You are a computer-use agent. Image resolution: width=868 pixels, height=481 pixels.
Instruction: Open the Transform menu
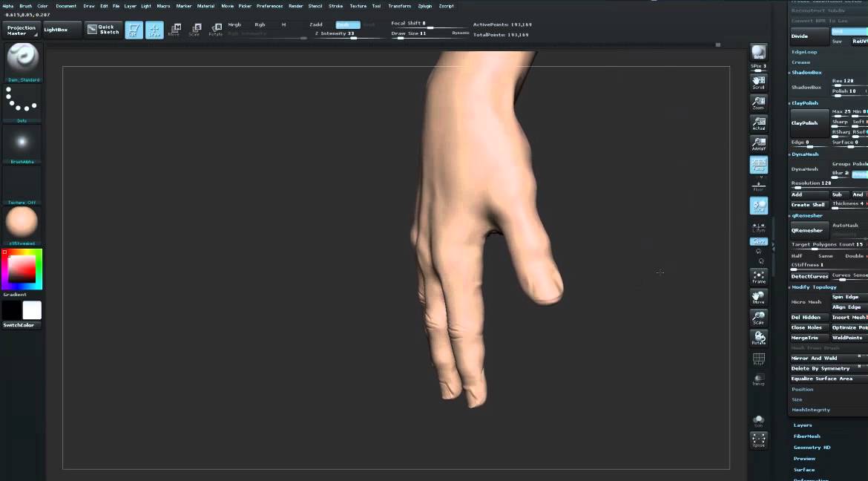point(399,6)
